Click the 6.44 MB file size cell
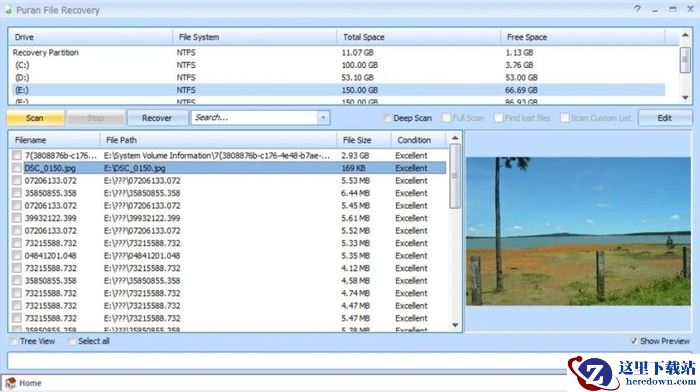 pos(355,193)
